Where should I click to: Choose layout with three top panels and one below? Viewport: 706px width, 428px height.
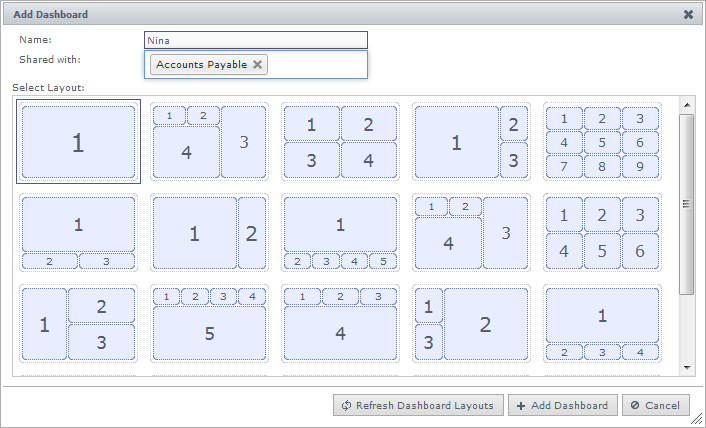pyautogui.click(x=340, y=325)
